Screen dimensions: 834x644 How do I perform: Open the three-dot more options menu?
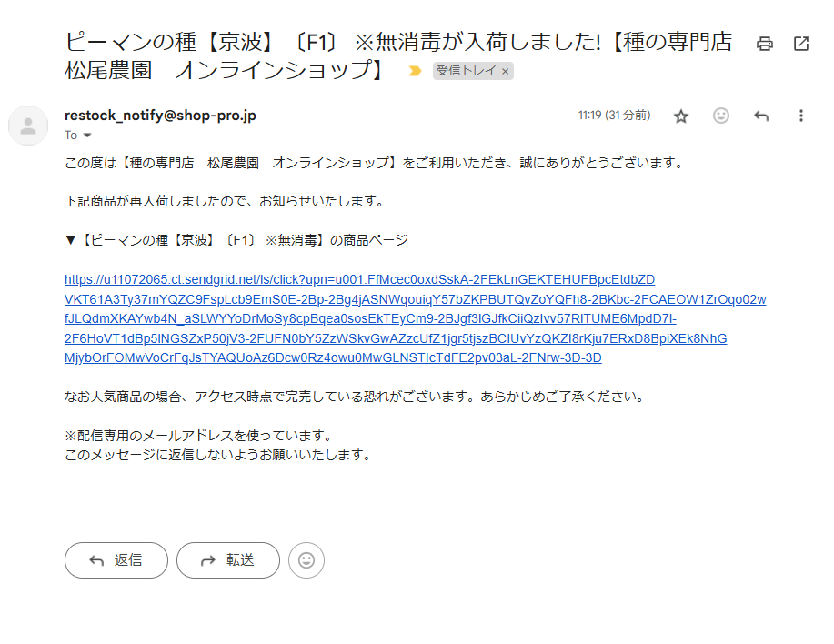point(801,116)
